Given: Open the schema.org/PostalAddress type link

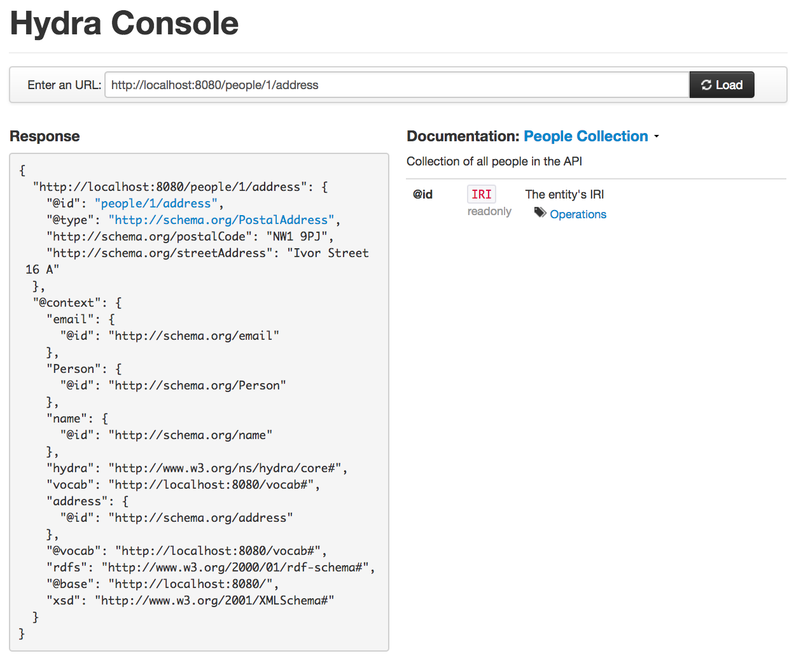Looking at the screenshot, I should point(221,220).
